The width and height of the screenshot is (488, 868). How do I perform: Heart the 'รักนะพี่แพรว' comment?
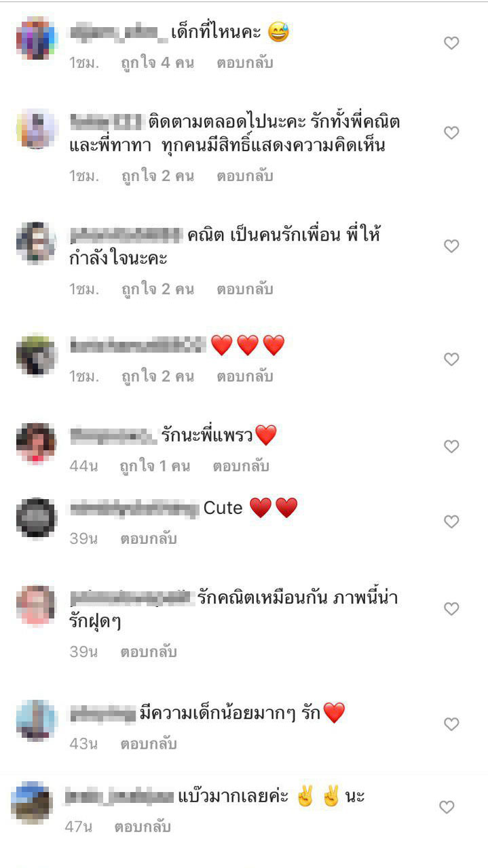coord(451,447)
